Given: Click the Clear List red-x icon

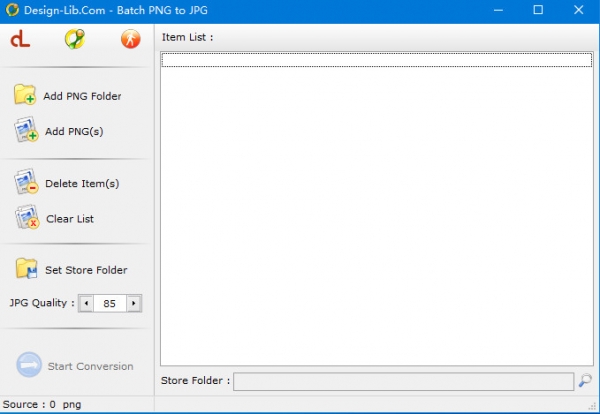Looking at the screenshot, I should pos(27,217).
